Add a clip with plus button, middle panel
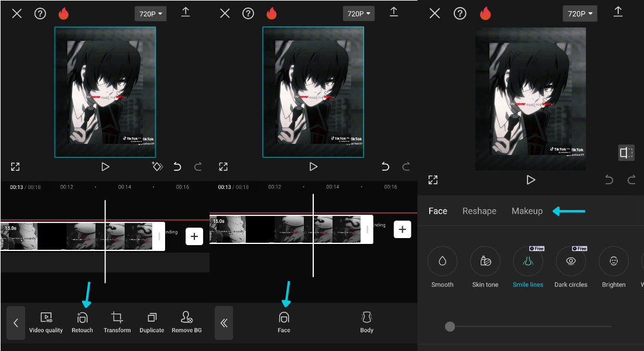The width and height of the screenshot is (644, 351). tap(403, 229)
